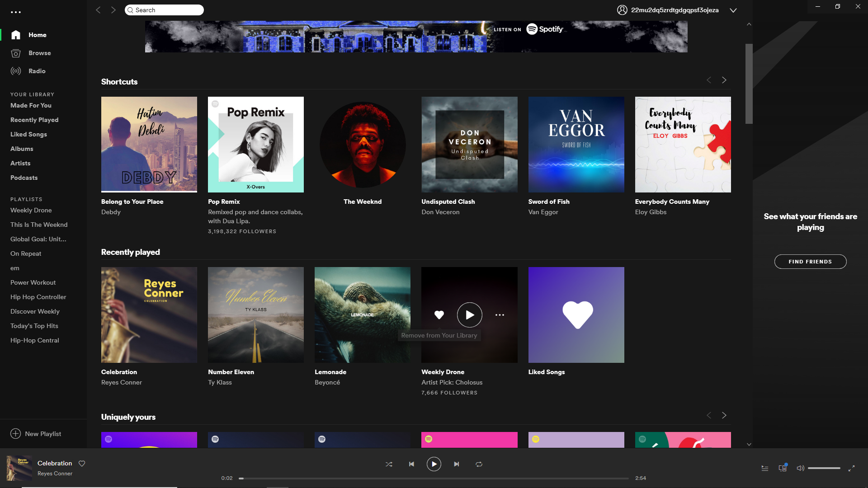The width and height of the screenshot is (868, 488).
Task: Open Today's Top Hits playlist
Action: 34,326
